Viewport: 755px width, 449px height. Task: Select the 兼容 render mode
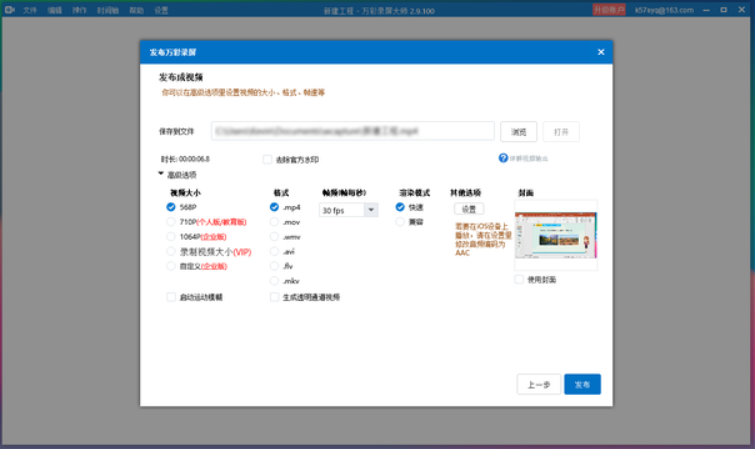(400, 222)
